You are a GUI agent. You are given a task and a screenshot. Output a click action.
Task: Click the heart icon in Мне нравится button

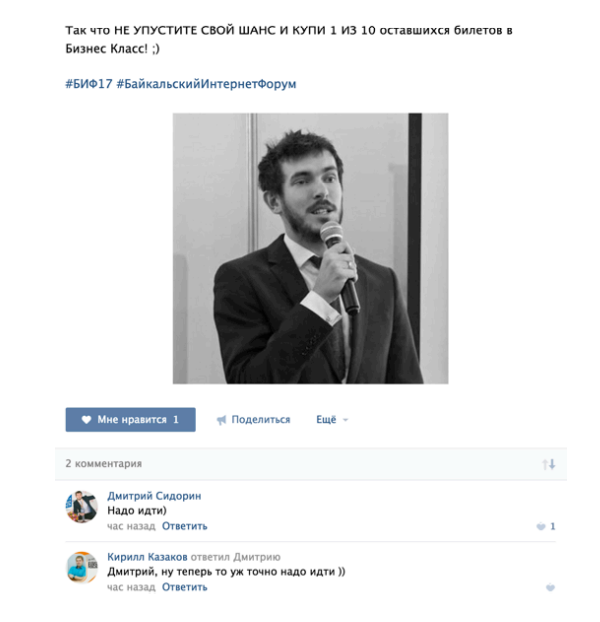tap(86, 419)
